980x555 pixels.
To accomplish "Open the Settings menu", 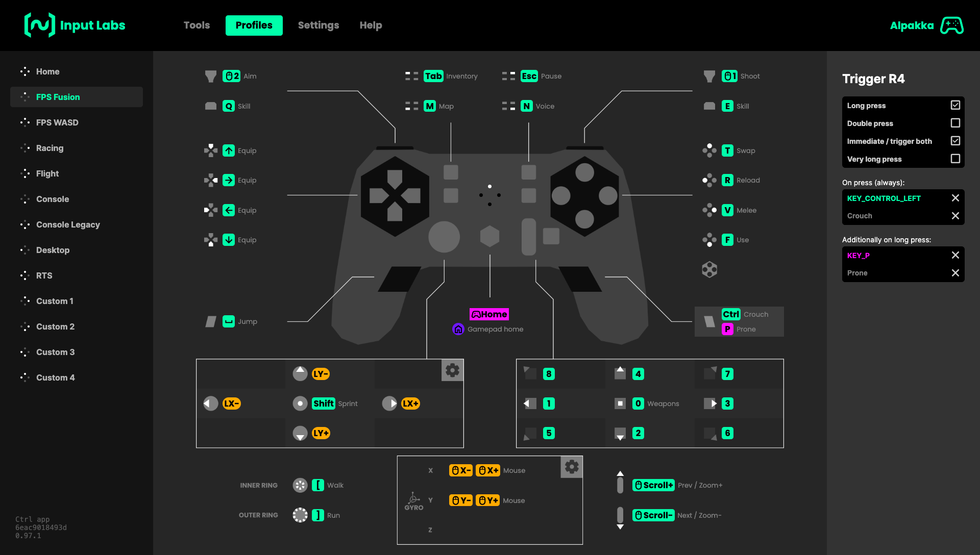I will click(x=318, y=26).
